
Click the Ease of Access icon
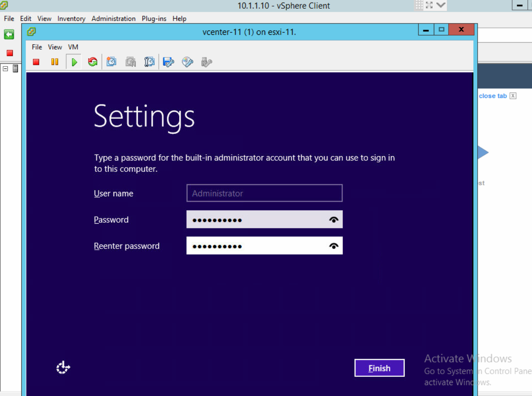point(63,368)
